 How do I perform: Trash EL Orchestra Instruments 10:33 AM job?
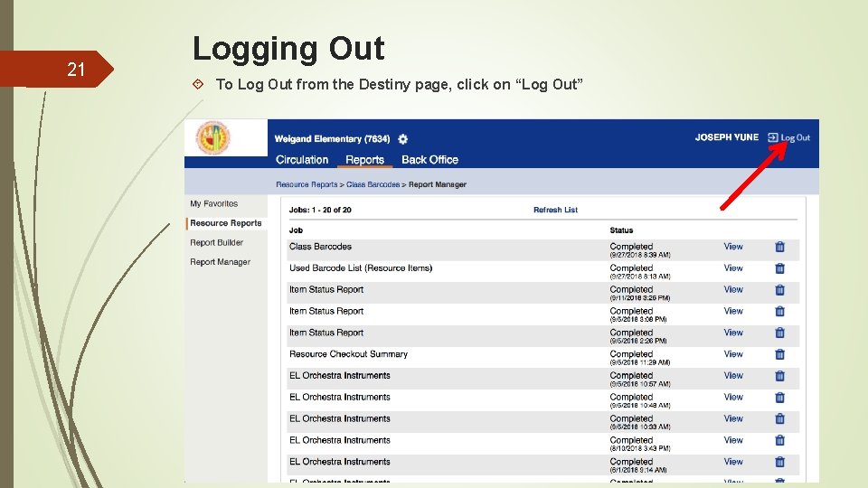[780, 418]
